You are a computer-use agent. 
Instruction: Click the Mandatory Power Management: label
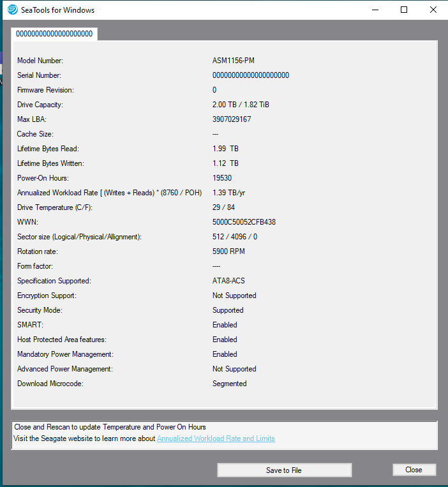pos(65,354)
